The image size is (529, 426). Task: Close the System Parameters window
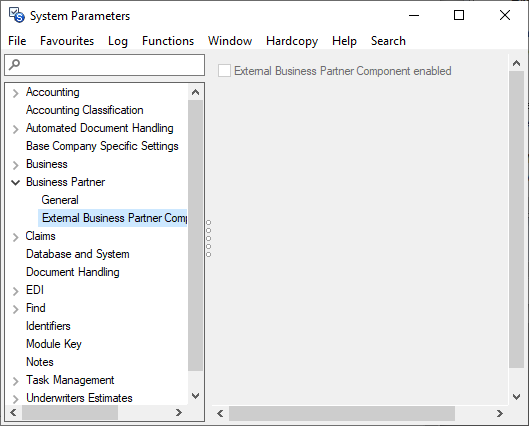pos(505,16)
